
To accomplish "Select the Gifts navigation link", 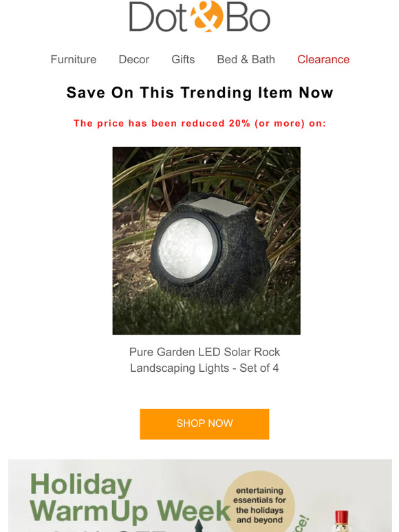I will tap(183, 59).
